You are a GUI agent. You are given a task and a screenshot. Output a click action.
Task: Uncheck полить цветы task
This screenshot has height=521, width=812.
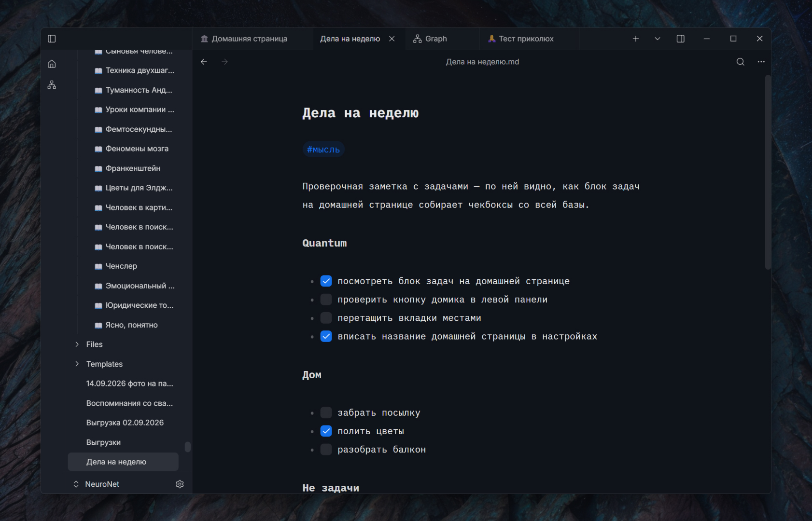pyautogui.click(x=326, y=431)
